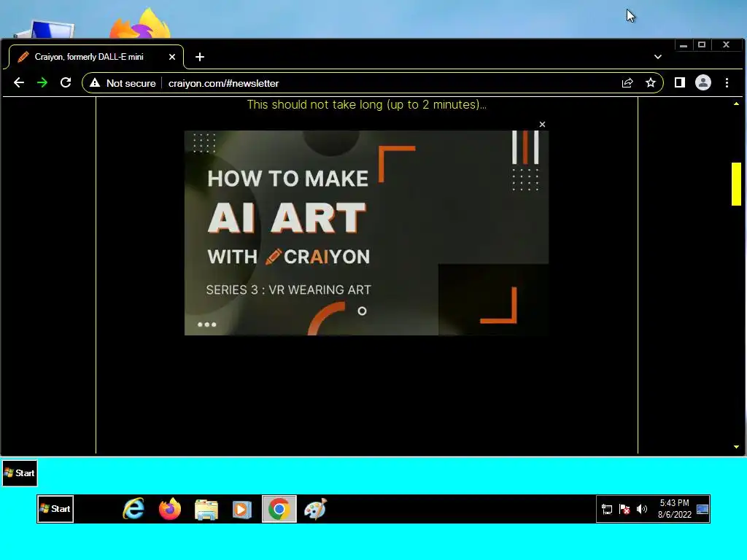747x560 pixels.
Task: Go back to the previous page
Action: [18, 83]
